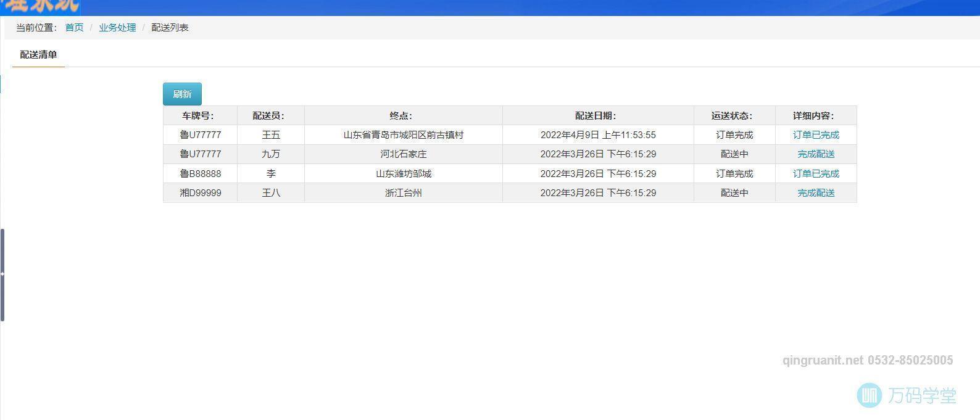Click the delivery date in 九万 row
Viewport: 980px width, 420px height.
(x=598, y=154)
